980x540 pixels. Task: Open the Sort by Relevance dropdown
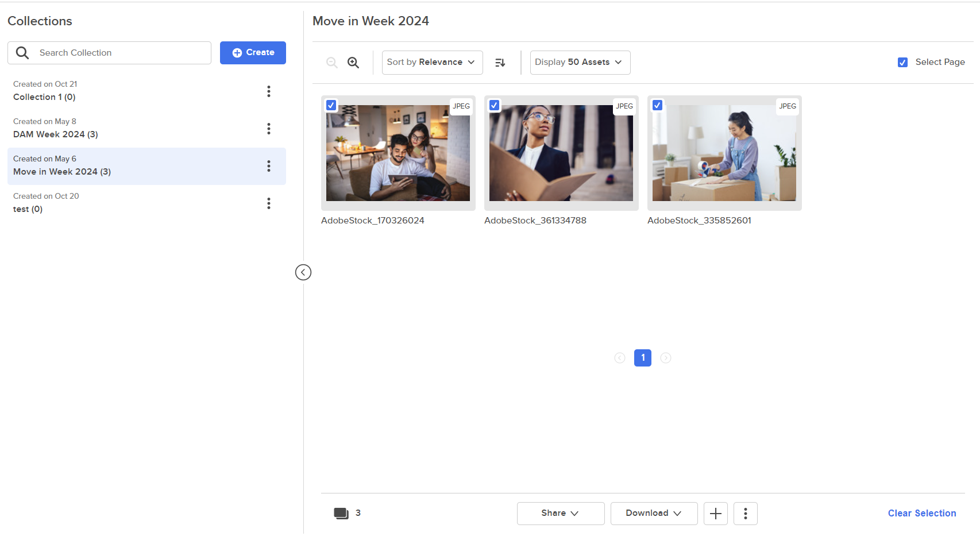433,63
